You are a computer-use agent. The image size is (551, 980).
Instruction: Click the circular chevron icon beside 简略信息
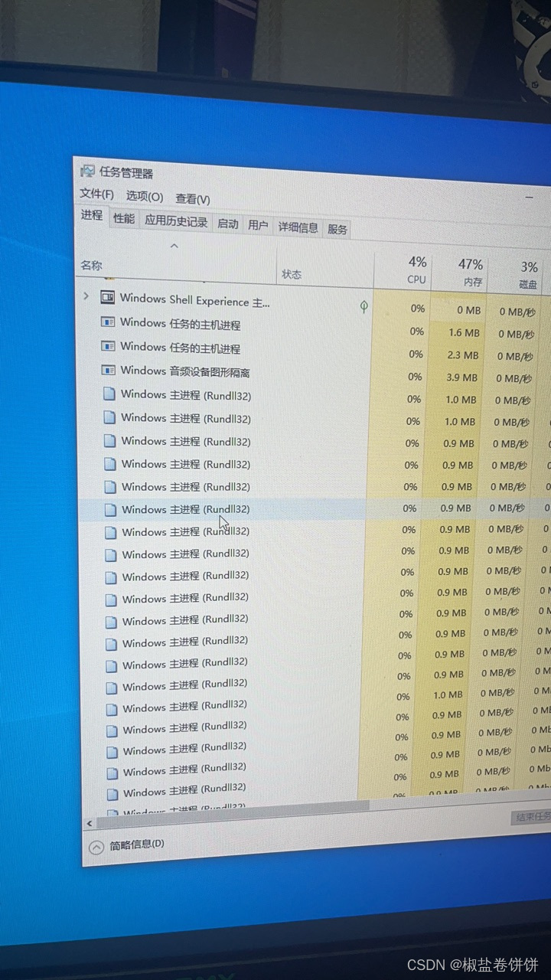tap(96, 847)
